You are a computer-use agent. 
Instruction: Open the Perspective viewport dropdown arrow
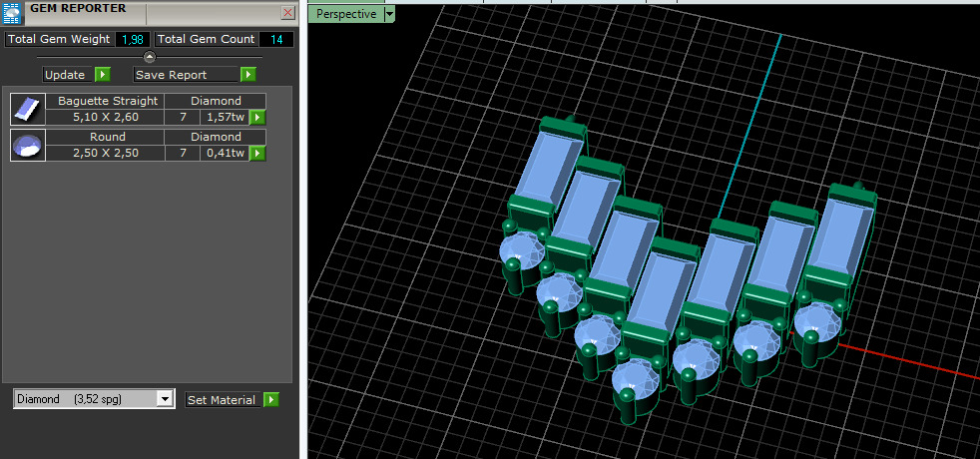(x=389, y=14)
